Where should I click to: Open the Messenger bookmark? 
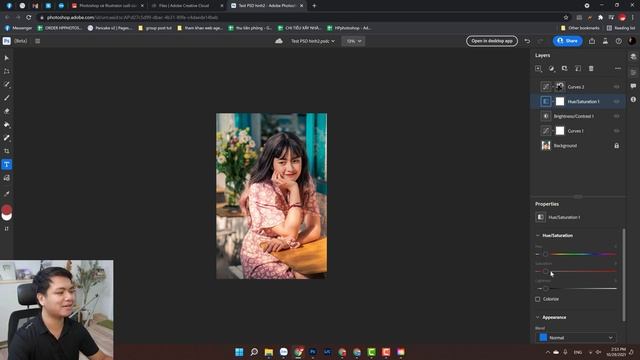(x=18, y=28)
